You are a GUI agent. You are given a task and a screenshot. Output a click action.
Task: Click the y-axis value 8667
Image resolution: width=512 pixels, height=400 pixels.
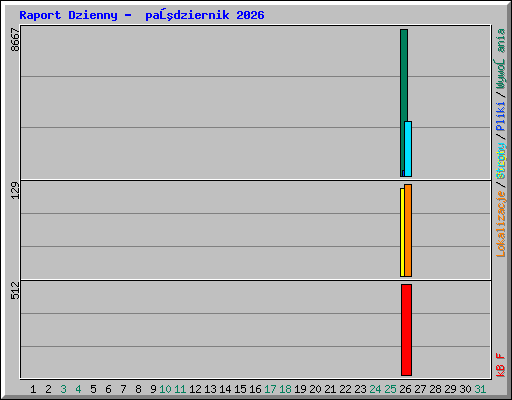pyautogui.click(x=15, y=39)
